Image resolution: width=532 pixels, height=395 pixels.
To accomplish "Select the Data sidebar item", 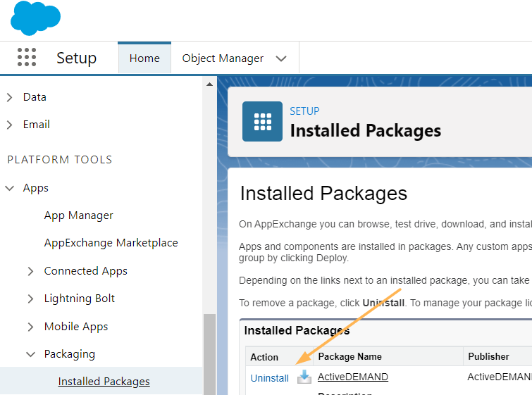I will (35, 97).
